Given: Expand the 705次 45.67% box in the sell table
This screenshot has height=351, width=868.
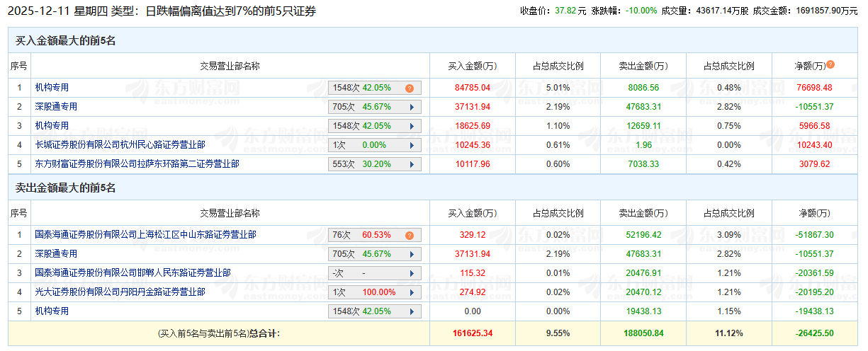Looking at the screenshot, I should click(410, 254).
